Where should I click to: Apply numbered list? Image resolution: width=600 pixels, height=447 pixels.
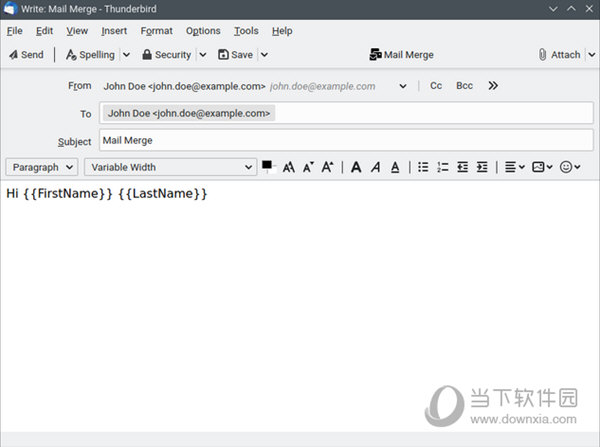tap(443, 167)
